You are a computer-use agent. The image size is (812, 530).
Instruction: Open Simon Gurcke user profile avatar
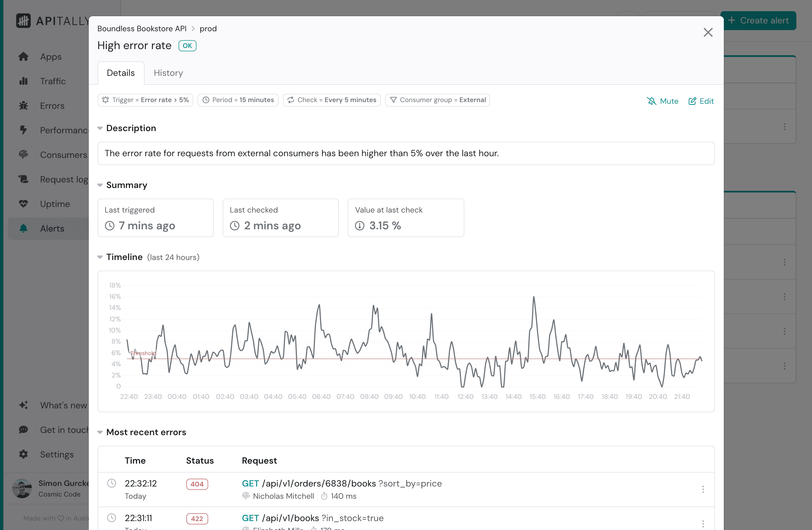[22, 488]
